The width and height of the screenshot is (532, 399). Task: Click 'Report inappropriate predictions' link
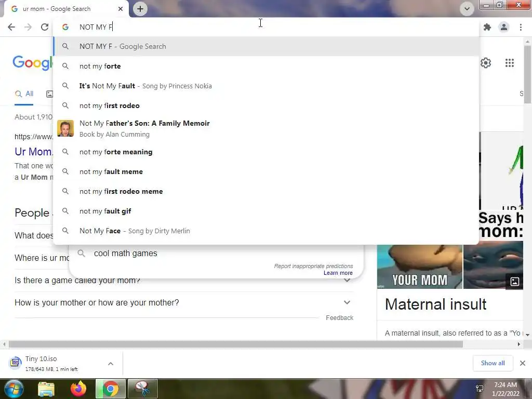313,266
